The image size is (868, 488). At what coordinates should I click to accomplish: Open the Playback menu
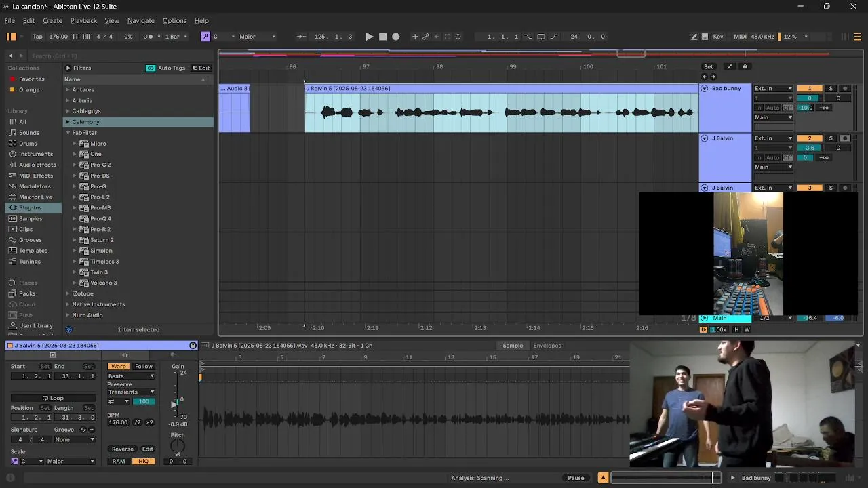click(83, 20)
